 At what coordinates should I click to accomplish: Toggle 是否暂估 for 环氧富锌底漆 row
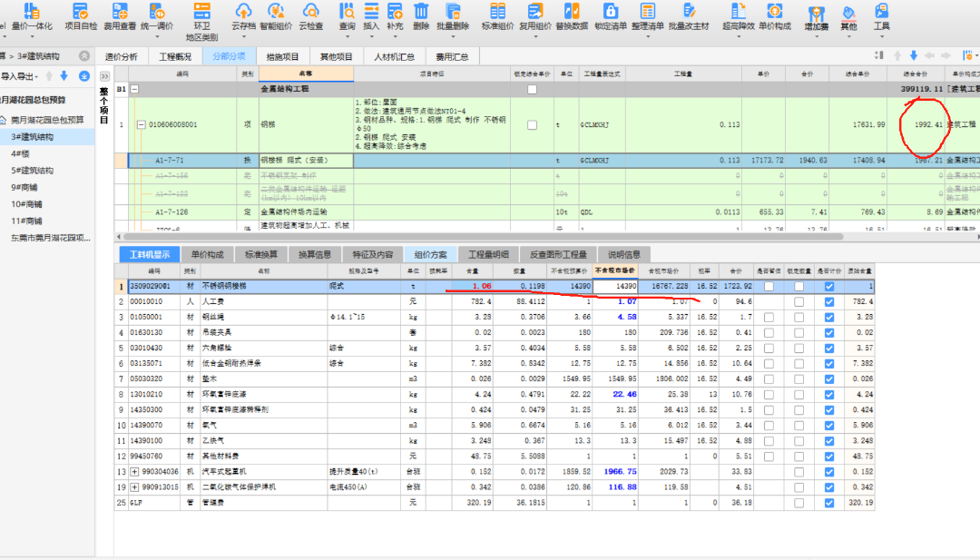point(769,395)
